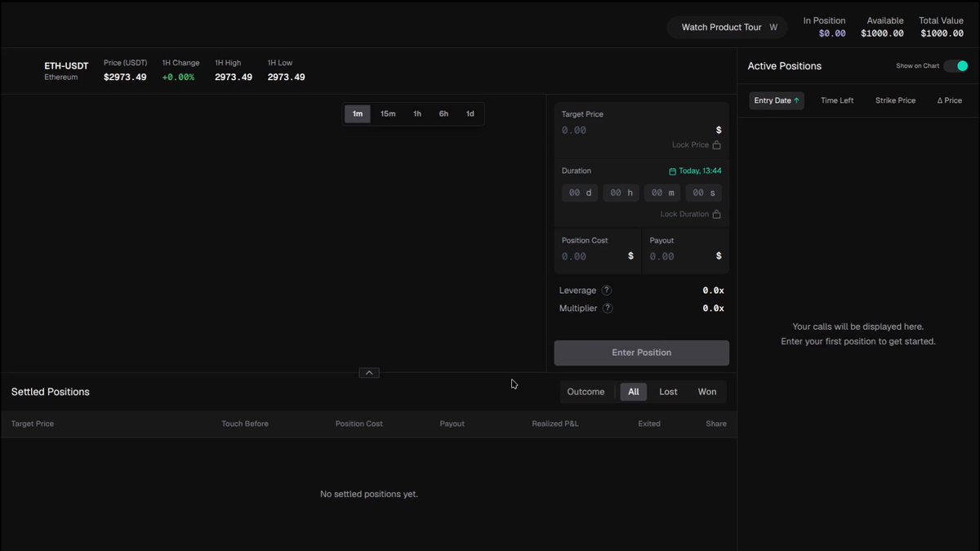Click the Available $1000.00 balance
980x551 pixels.
pyautogui.click(x=882, y=33)
